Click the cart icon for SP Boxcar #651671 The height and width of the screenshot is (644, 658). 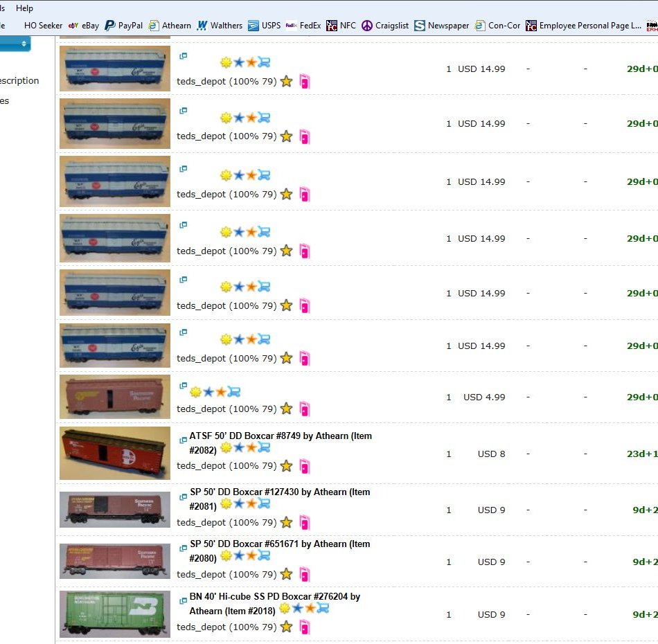264,555
